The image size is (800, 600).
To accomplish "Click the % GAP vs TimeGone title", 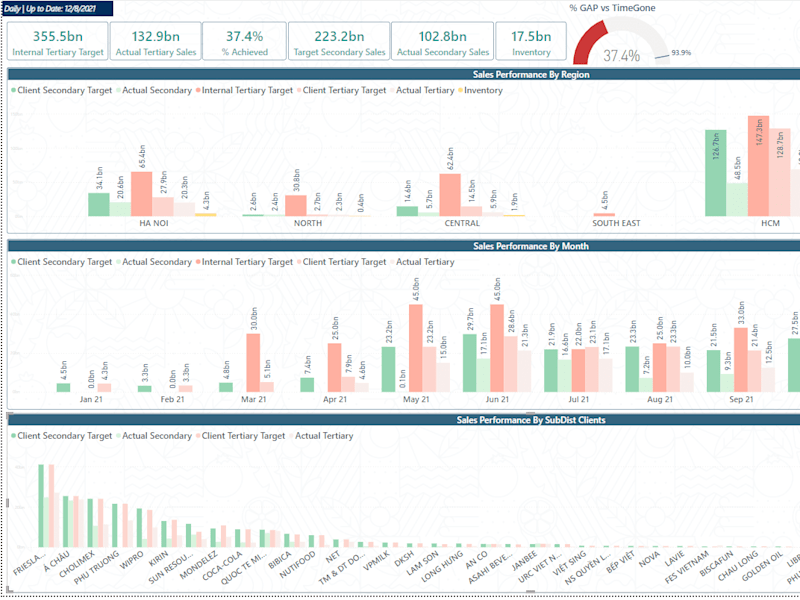I will (612, 8).
